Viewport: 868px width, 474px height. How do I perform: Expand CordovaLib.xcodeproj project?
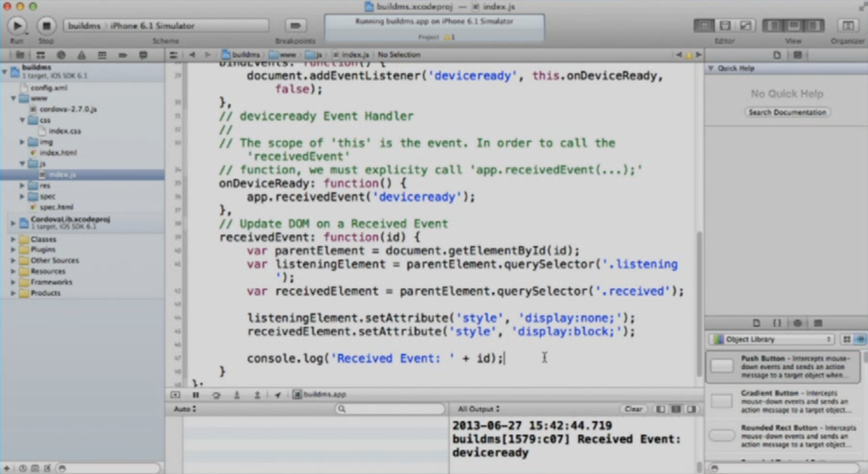click(14, 223)
